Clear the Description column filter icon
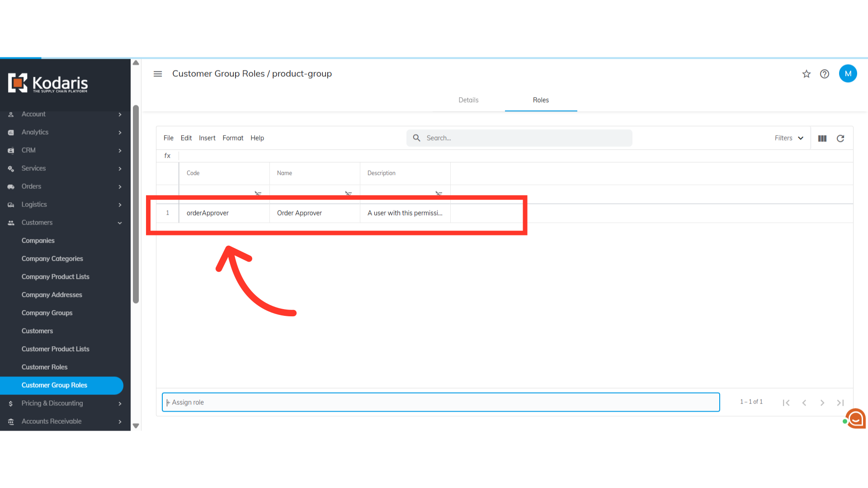This screenshot has height=488, width=868. [x=439, y=193]
